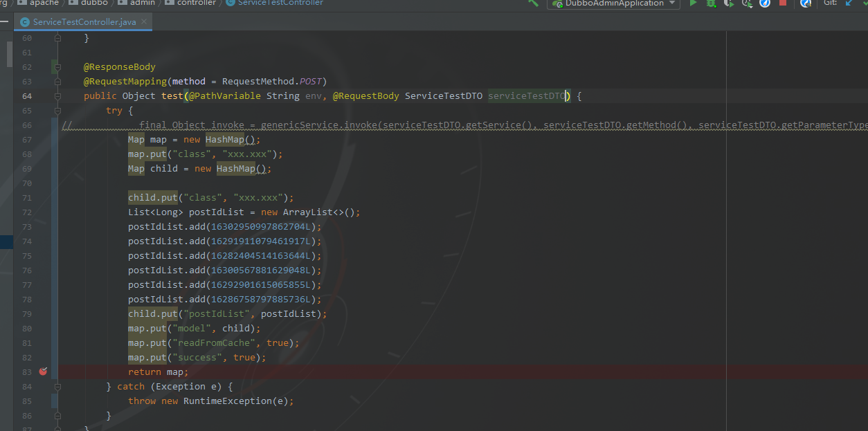Collapse the code fold at line 60
This screenshot has width=868, height=431.
click(59, 38)
